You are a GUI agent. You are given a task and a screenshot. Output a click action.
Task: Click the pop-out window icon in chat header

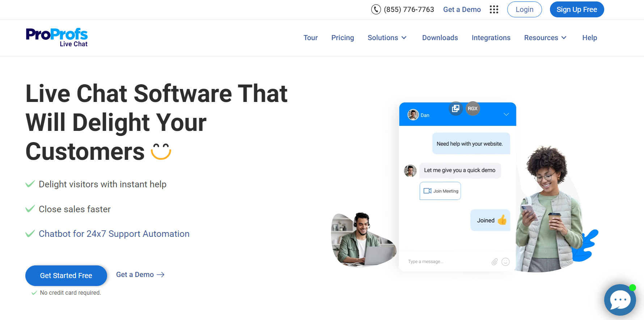pyautogui.click(x=456, y=108)
